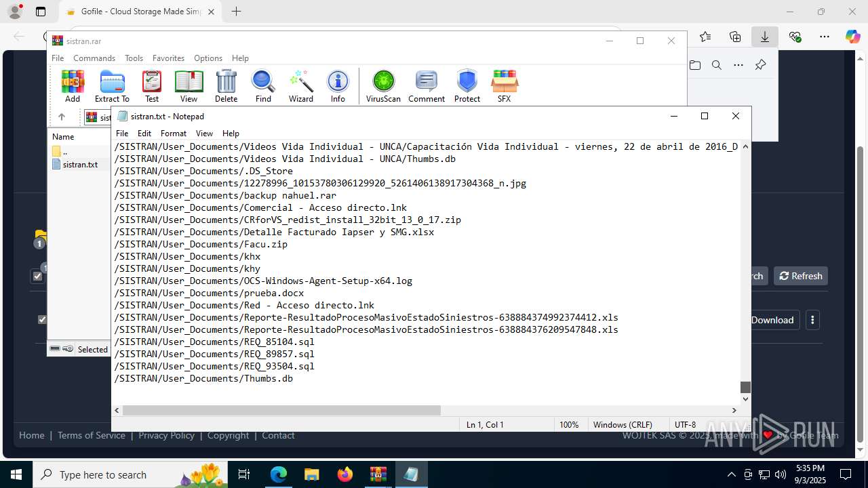This screenshot has height=488, width=868.
Task: Click the Windows Start button
Action: [x=16, y=474]
